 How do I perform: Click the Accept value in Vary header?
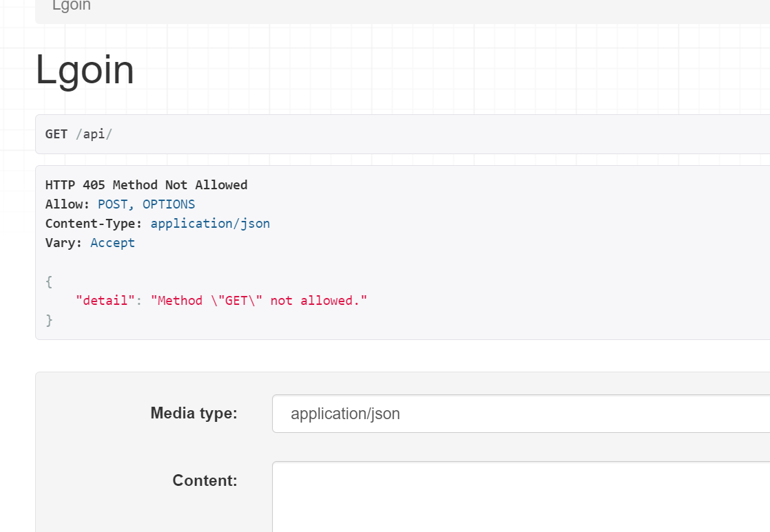pyautogui.click(x=112, y=242)
